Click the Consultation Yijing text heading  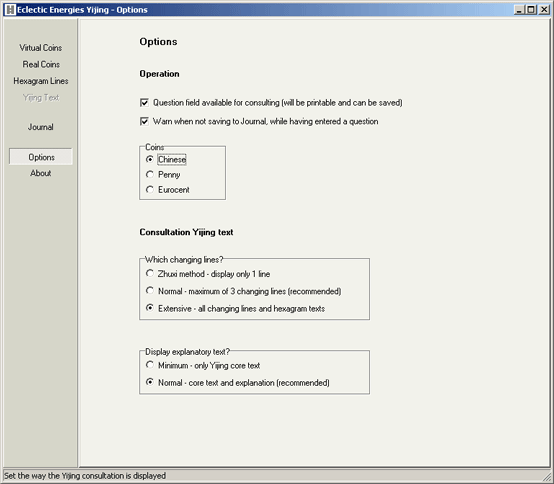(186, 232)
